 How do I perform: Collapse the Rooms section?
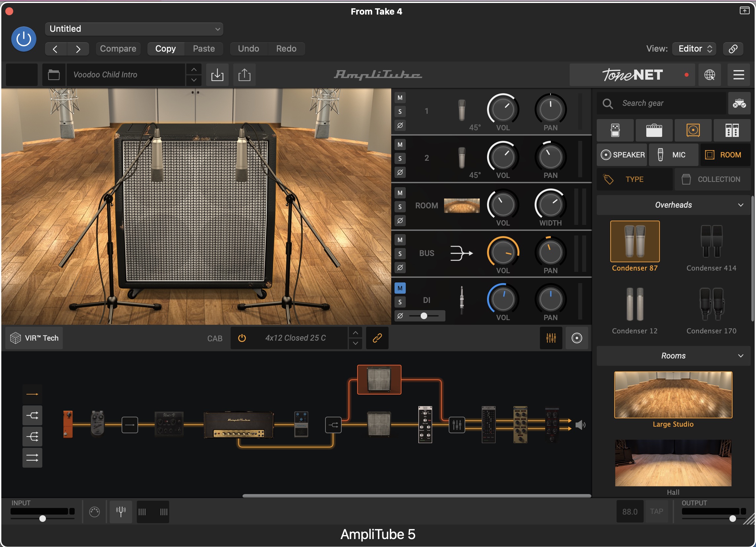point(673,356)
